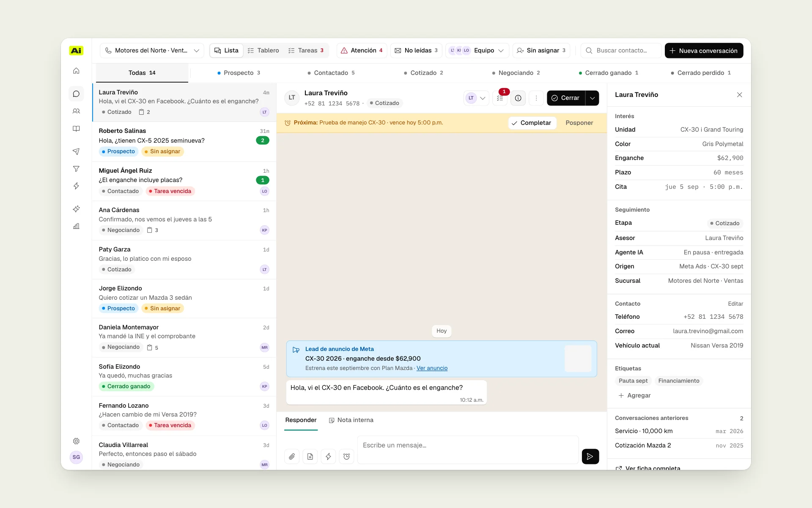Toggle the contact info panel icon

518,98
